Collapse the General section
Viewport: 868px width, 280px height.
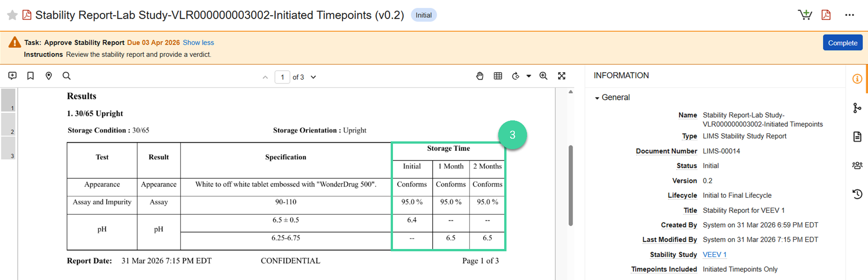[597, 98]
